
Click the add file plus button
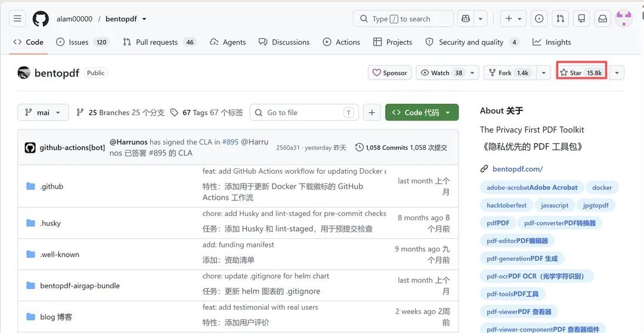pyautogui.click(x=371, y=112)
